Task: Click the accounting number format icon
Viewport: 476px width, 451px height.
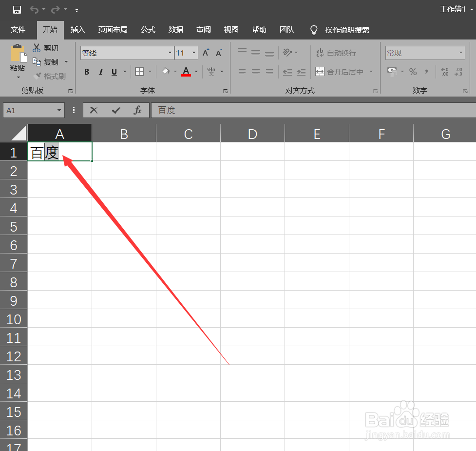Action: [x=392, y=72]
